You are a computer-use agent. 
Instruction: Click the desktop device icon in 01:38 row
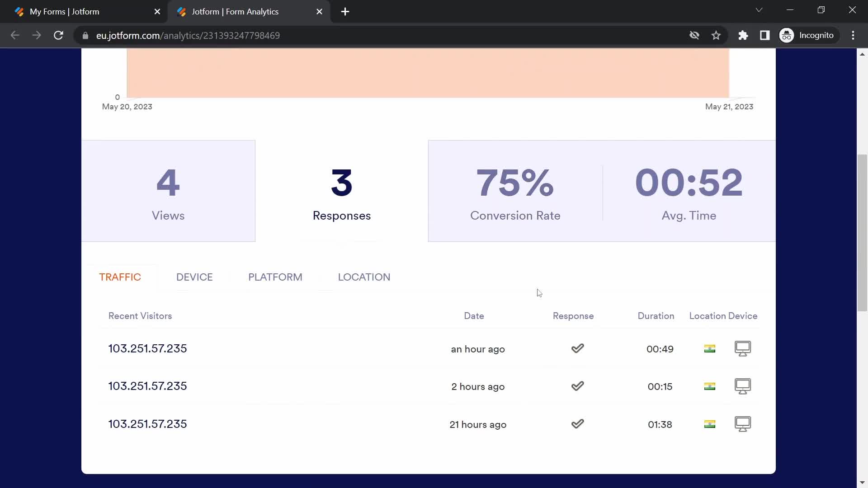tap(743, 424)
